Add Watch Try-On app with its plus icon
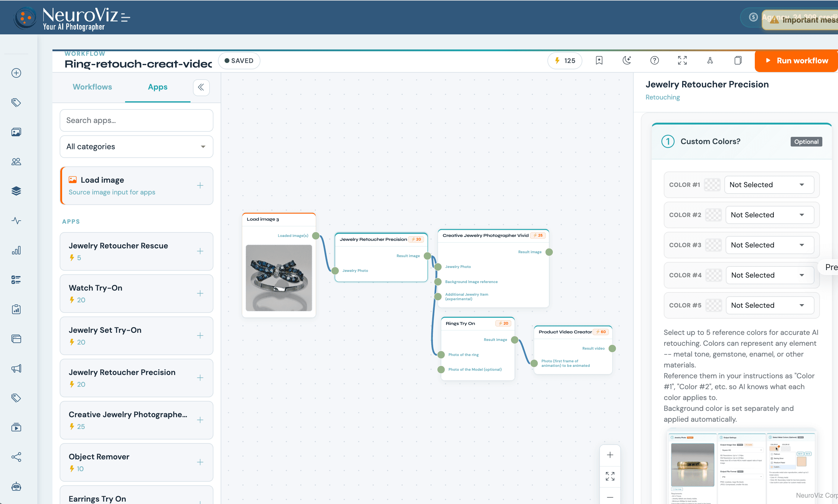838x504 pixels. [x=200, y=293]
